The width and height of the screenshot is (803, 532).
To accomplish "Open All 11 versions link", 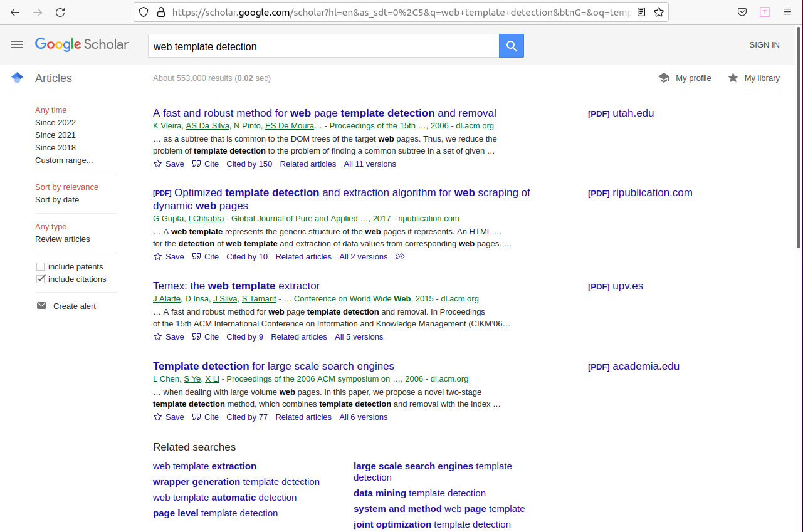I will point(370,164).
